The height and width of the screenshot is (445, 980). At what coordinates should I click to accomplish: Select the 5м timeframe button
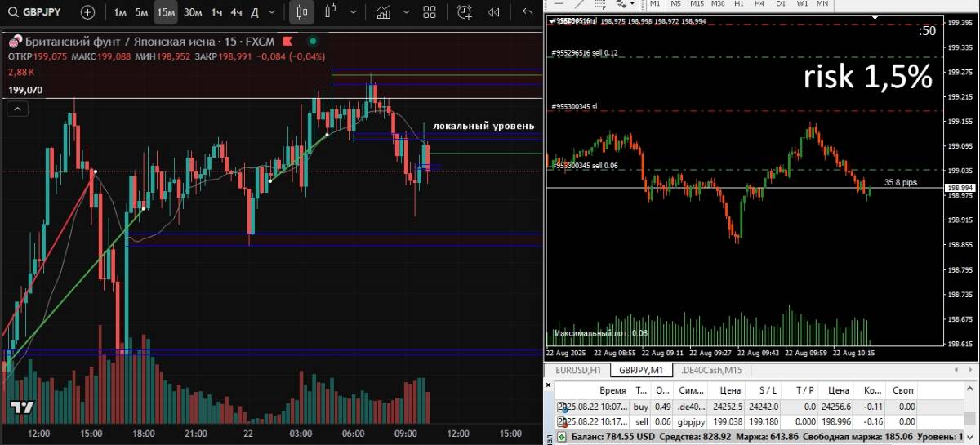click(142, 12)
